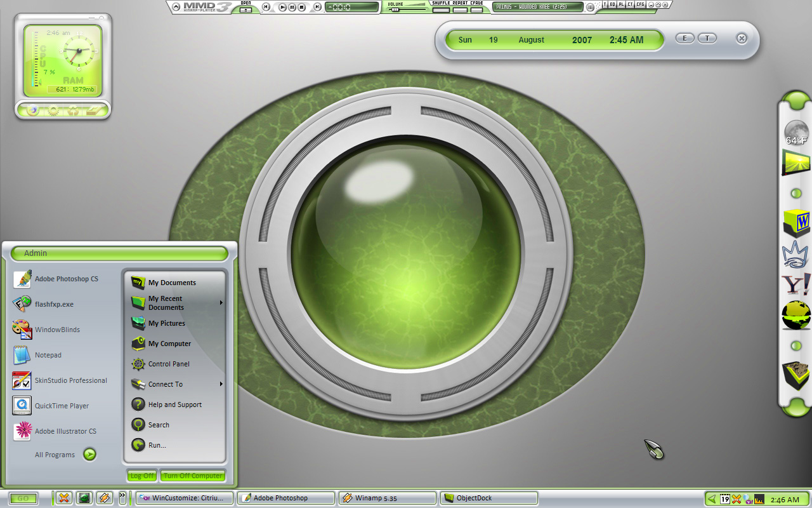Click the Winamp Open eject button

coord(246,10)
